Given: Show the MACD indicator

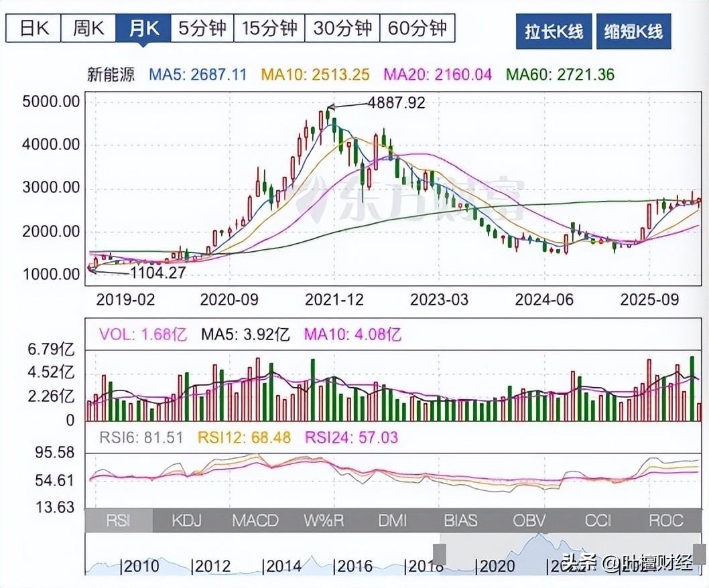Looking at the screenshot, I should 255,520.
